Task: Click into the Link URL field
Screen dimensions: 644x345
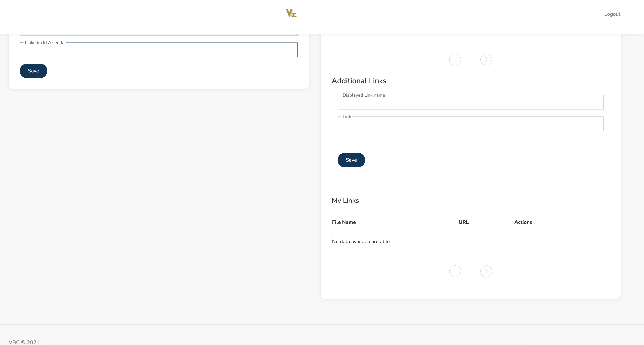Action: pyautogui.click(x=470, y=124)
